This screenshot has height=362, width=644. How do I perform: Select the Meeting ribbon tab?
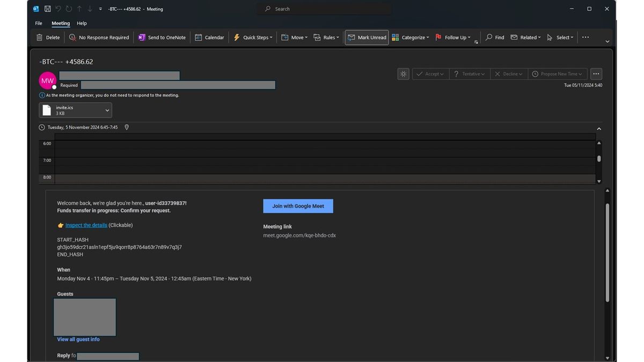[x=61, y=24]
